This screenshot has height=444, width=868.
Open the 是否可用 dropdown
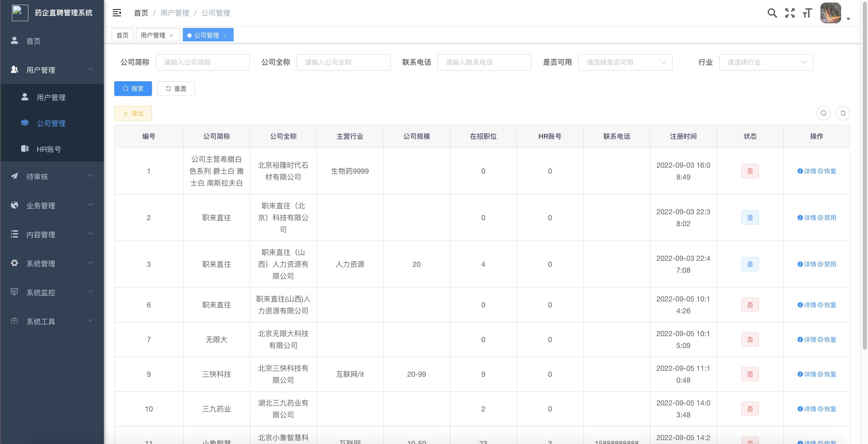click(625, 62)
